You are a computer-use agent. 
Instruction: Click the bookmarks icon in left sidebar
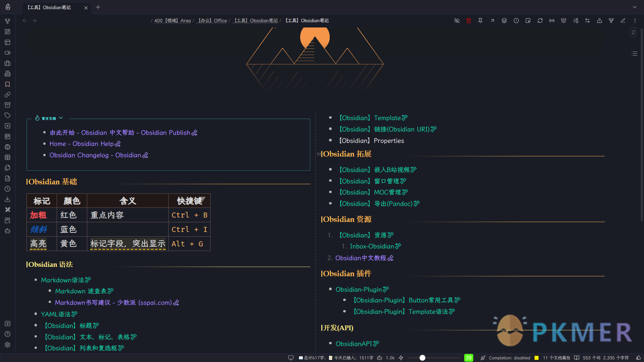(x=7, y=84)
